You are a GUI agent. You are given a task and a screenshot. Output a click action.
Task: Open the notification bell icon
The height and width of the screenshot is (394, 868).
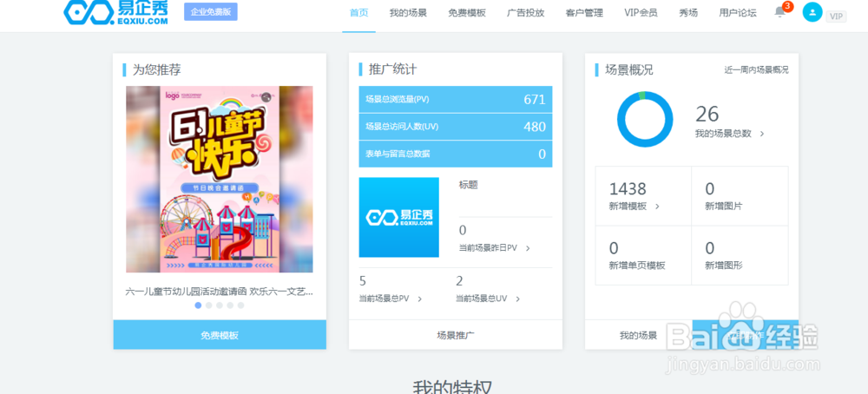point(780,11)
